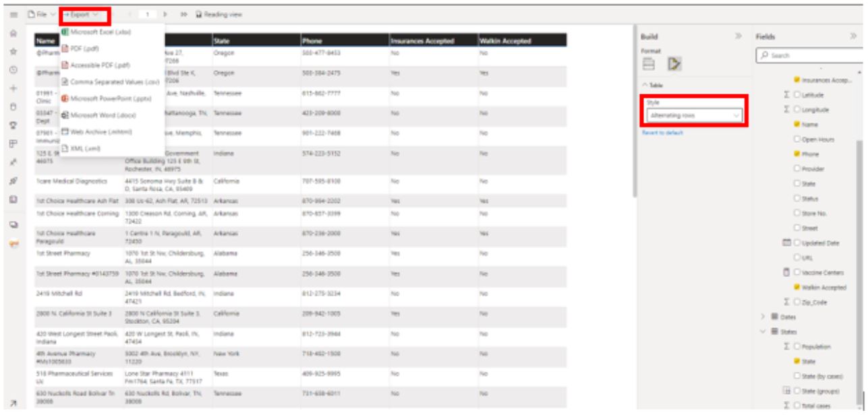868x415 pixels.
Task: Enable the Open Hours field checkbox
Action: 798,139
